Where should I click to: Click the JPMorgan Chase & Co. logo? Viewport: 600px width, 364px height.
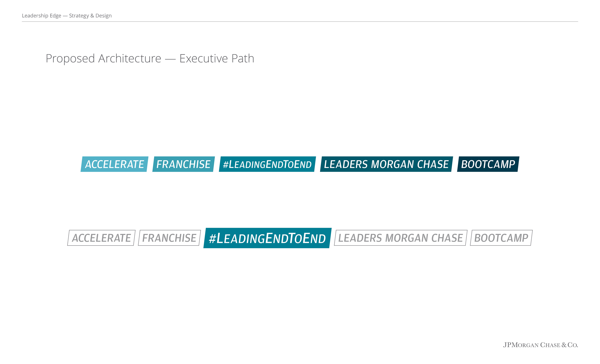(540, 345)
